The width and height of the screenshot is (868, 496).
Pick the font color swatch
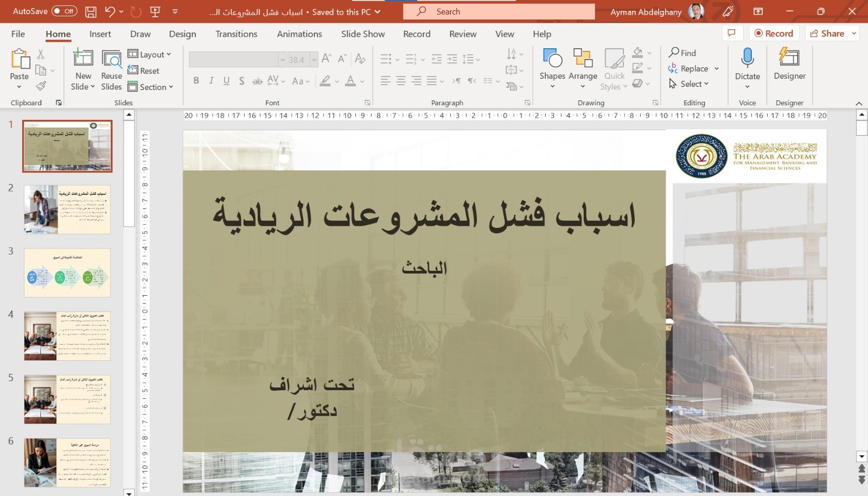[x=350, y=81]
